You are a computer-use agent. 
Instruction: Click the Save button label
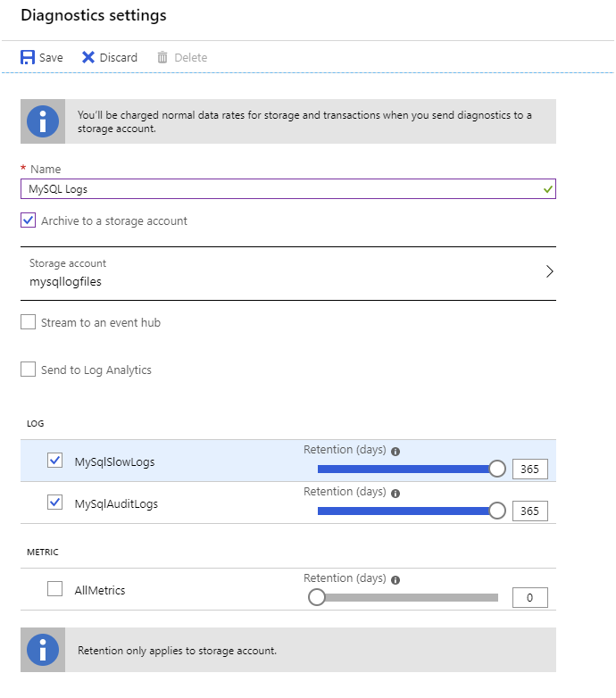pos(51,58)
